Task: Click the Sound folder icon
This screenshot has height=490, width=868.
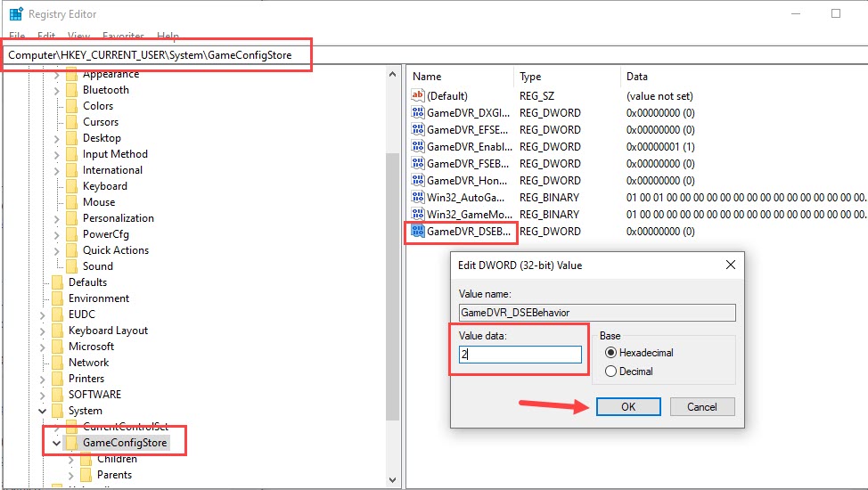Action: pos(72,266)
